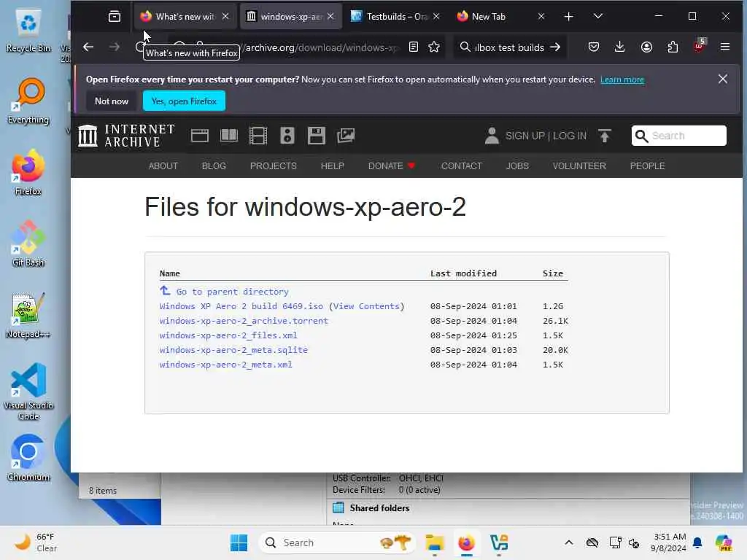Viewport: 747px width, 560px height.
Task: Open Firefox View tabs overview icon
Action: pos(115,17)
